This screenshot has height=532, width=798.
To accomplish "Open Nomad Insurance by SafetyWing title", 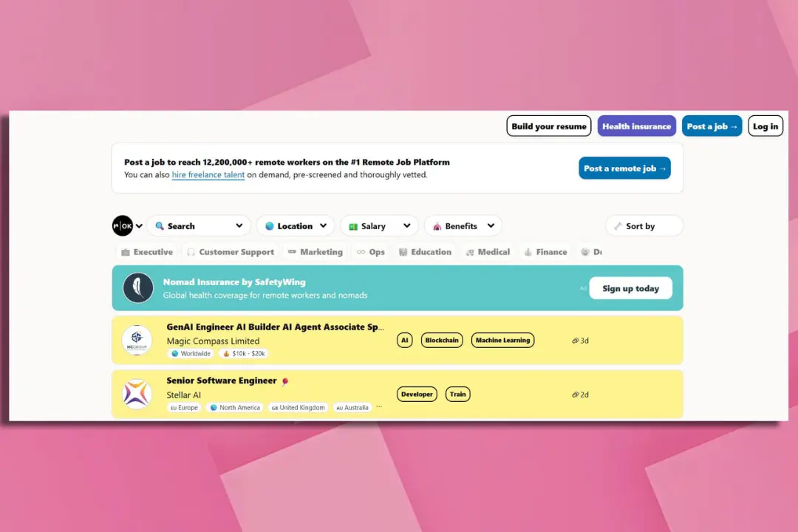I will [234, 282].
